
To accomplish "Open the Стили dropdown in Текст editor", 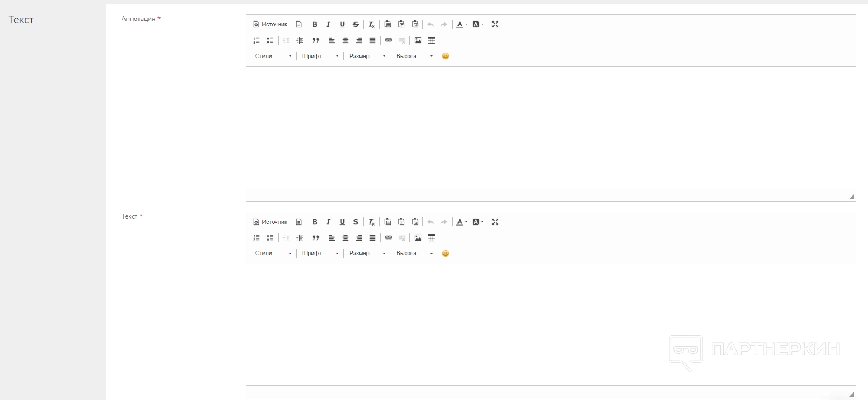I will (x=273, y=254).
